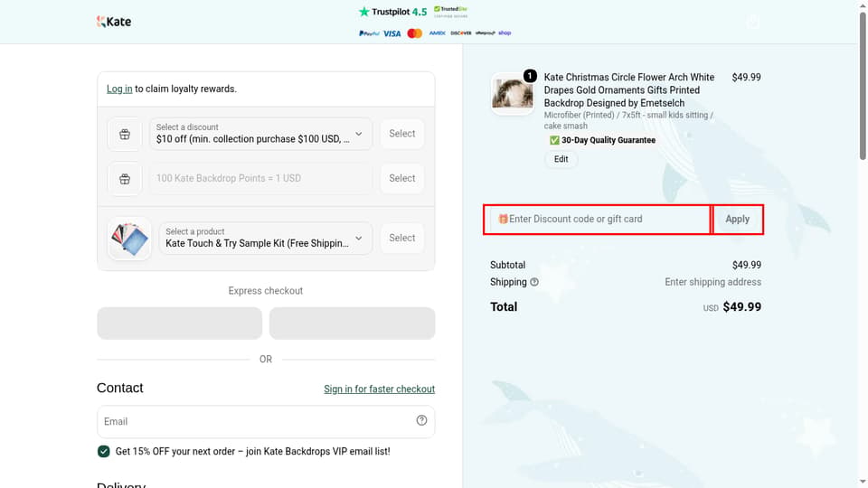Open the Select a product dropdown
Screen dimensions: 868x488
click(265, 238)
